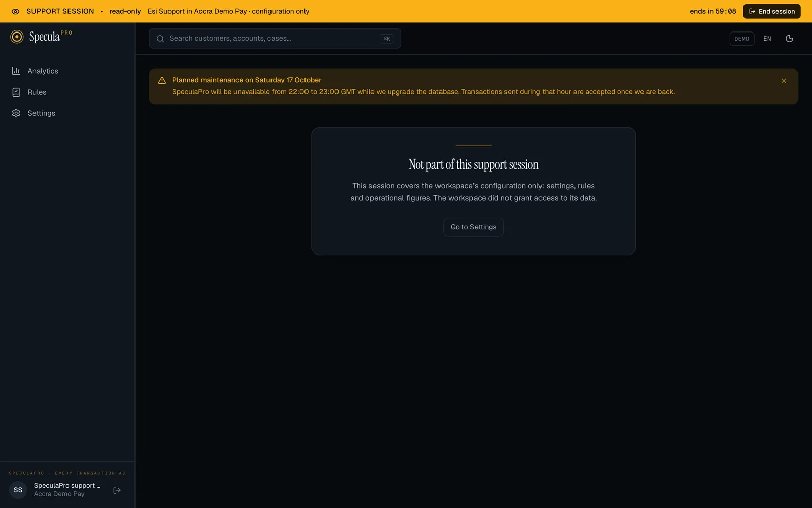Click the Settings gear icon
812x508 pixels.
pyautogui.click(x=16, y=113)
